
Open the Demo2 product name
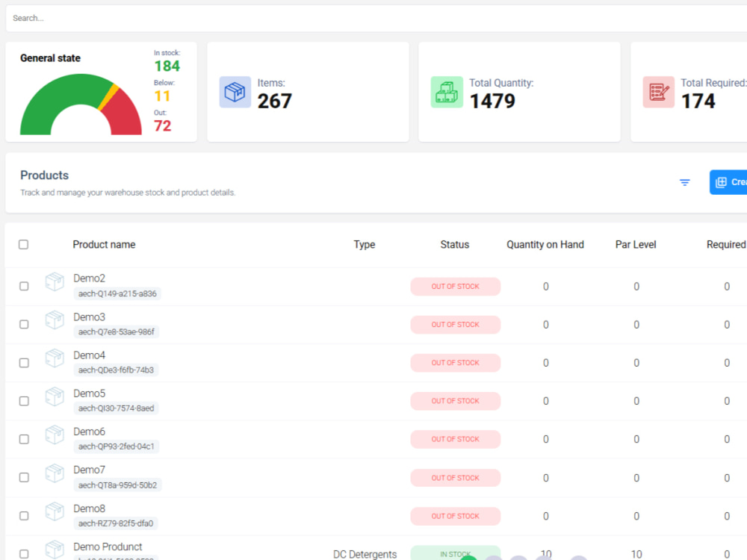[89, 279]
